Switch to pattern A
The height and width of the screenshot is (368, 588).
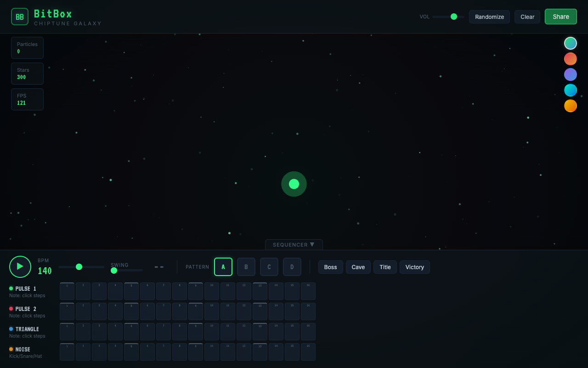click(223, 267)
